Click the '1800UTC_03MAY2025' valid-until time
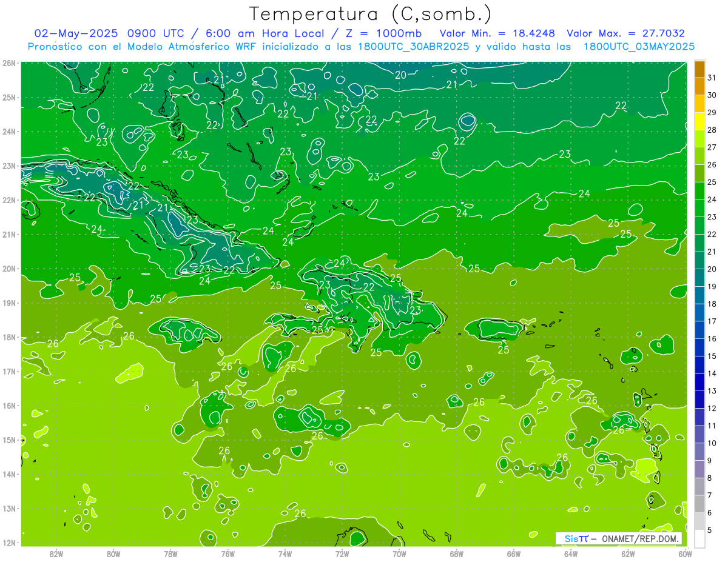 click(x=639, y=47)
